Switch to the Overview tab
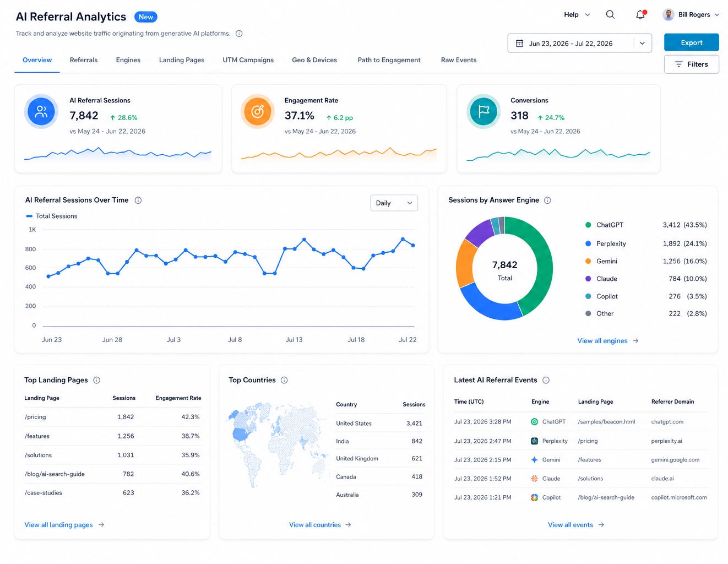728x564 pixels. pos(37,61)
